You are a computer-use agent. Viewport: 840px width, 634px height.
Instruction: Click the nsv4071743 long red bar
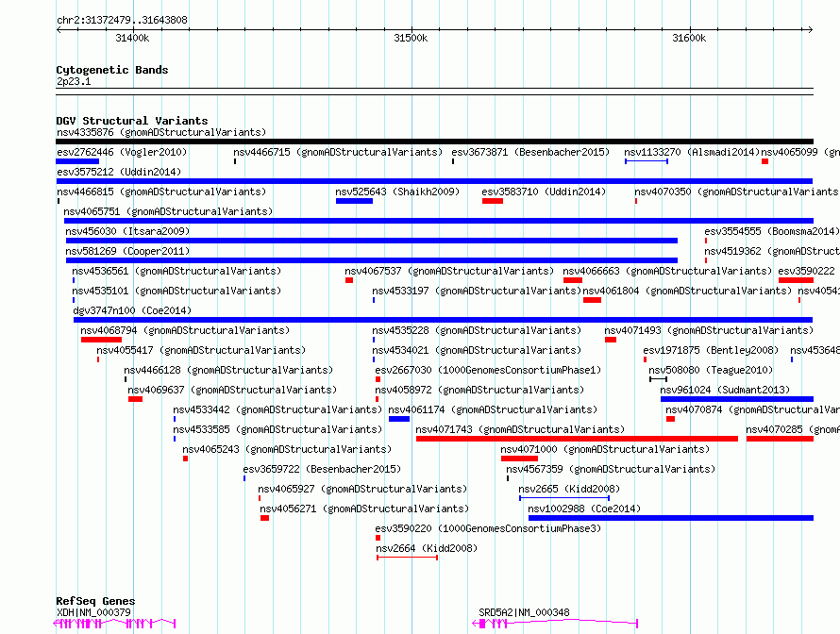click(x=577, y=439)
